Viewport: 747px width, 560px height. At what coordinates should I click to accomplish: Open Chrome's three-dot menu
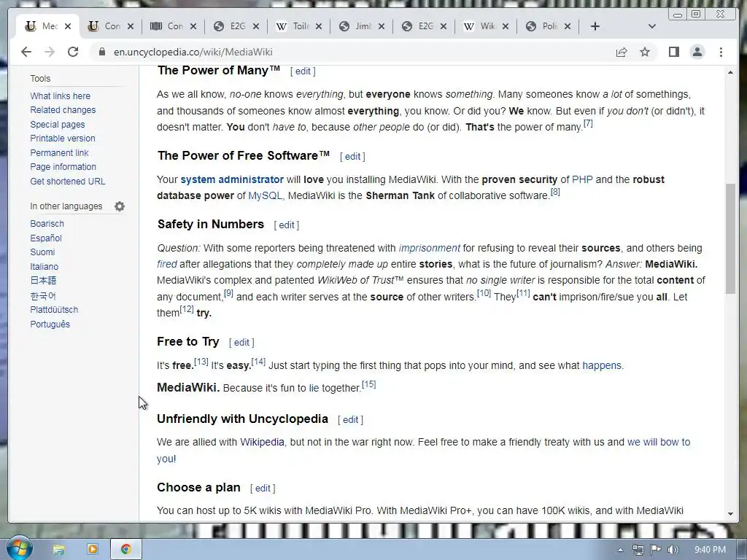point(721,52)
